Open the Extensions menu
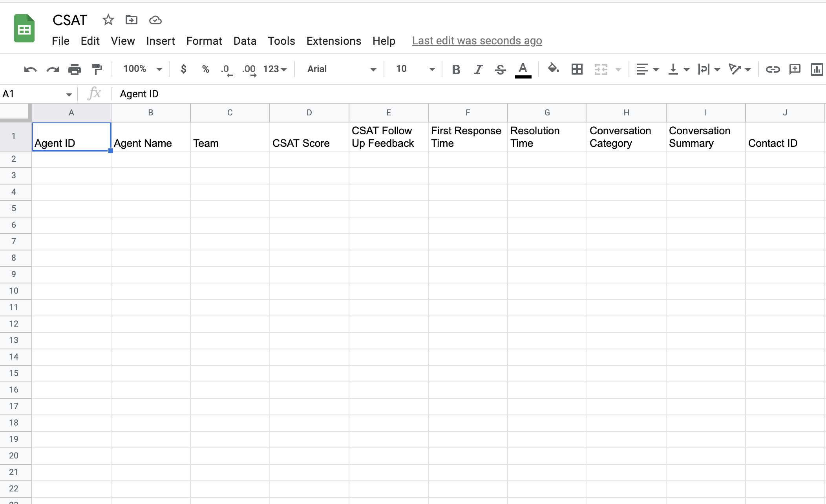The height and width of the screenshot is (504, 826). [x=333, y=41]
